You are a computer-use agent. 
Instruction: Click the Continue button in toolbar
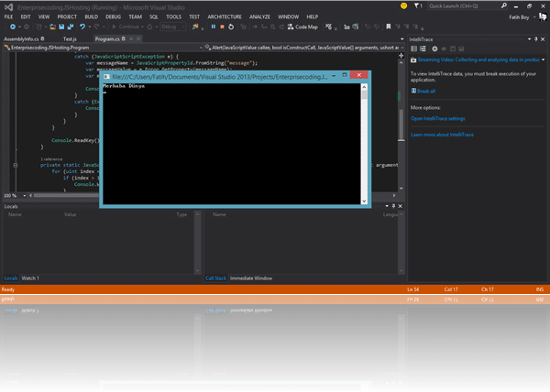click(x=126, y=27)
